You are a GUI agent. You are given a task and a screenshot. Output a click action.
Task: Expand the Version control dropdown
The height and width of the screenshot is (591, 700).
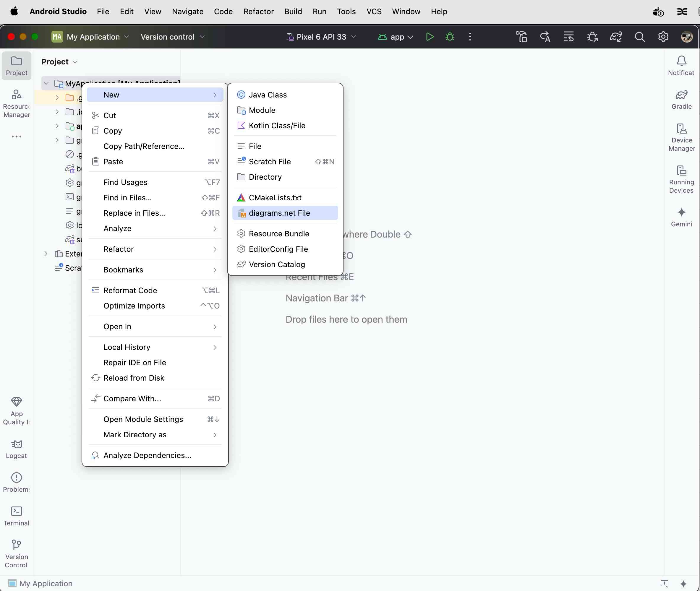coord(172,37)
